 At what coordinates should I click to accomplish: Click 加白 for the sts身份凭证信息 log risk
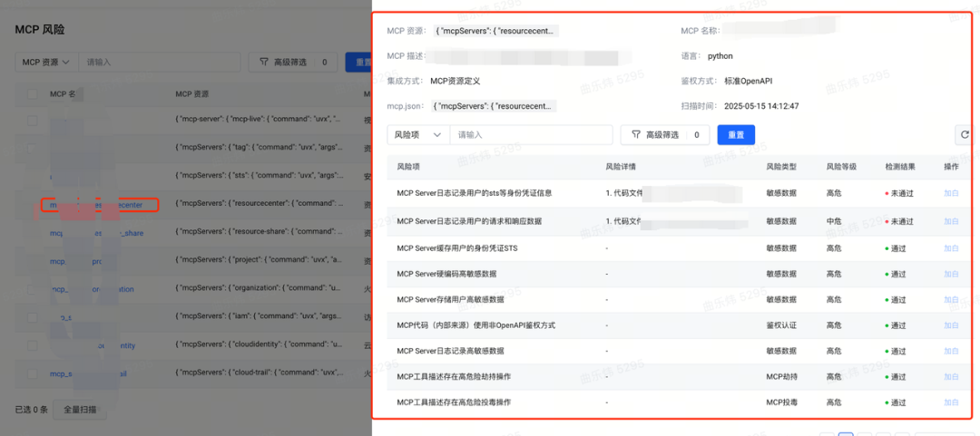[951, 194]
